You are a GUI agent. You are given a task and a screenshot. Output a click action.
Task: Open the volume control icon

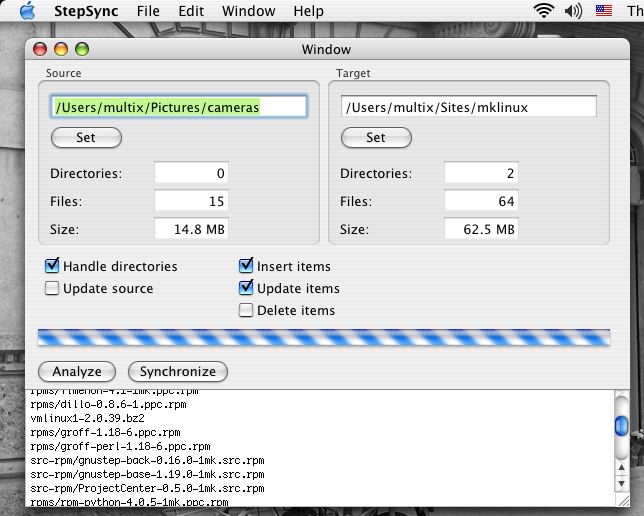pyautogui.click(x=573, y=11)
